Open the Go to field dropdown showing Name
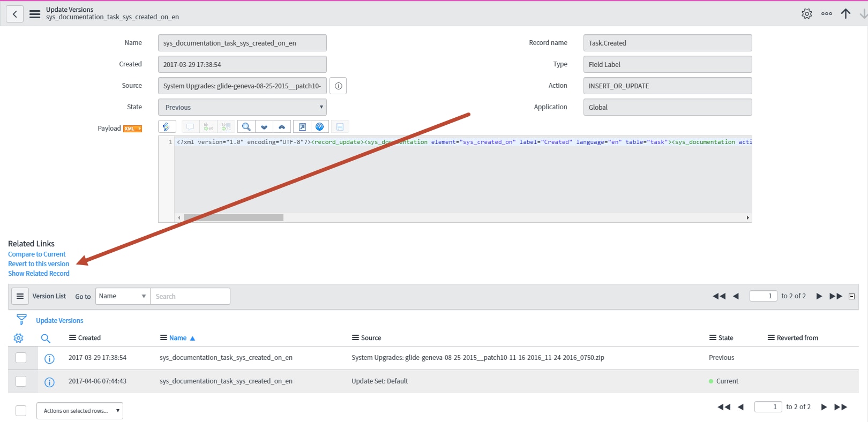Viewport: 868px width, 422px height. pyautogui.click(x=123, y=296)
